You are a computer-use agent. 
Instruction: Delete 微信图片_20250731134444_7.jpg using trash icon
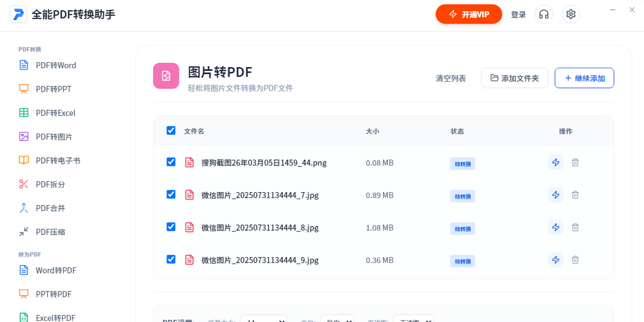[575, 195]
